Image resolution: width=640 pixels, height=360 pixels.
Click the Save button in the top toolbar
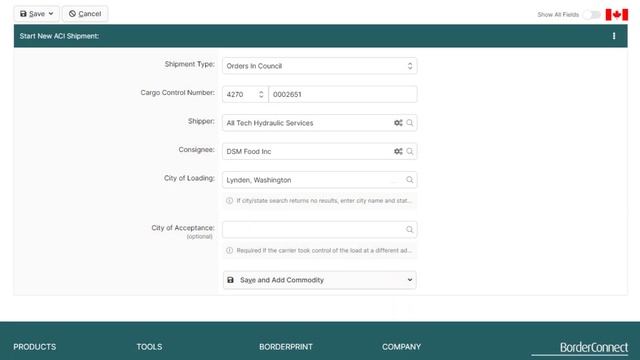click(36, 14)
